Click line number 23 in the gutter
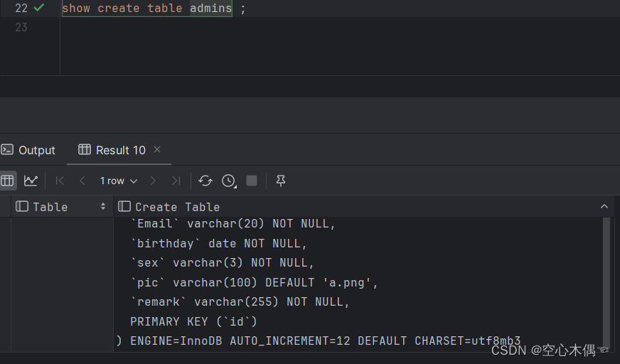This screenshot has height=364, width=620. pyautogui.click(x=21, y=27)
